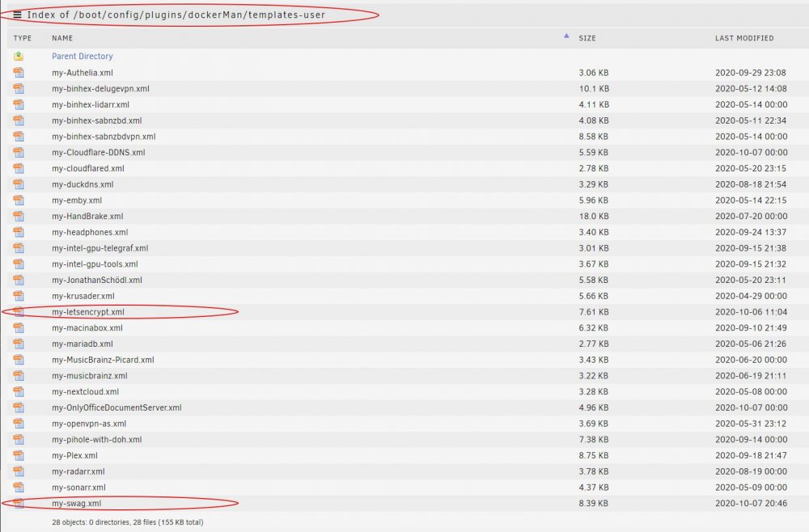The width and height of the screenshot is (809, 532).
Task: Click file icon for my-macinabox.xml
Action: click(19, 328)
